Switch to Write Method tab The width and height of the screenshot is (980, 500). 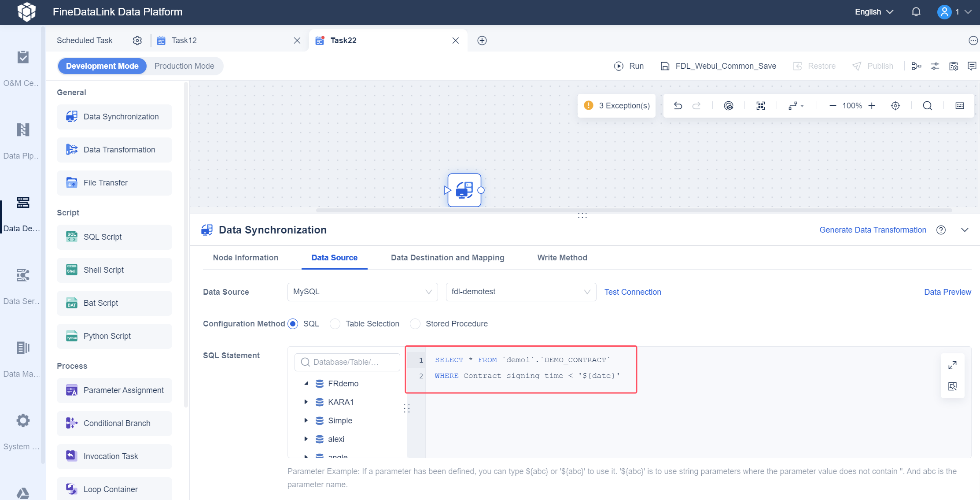(562, 258)
